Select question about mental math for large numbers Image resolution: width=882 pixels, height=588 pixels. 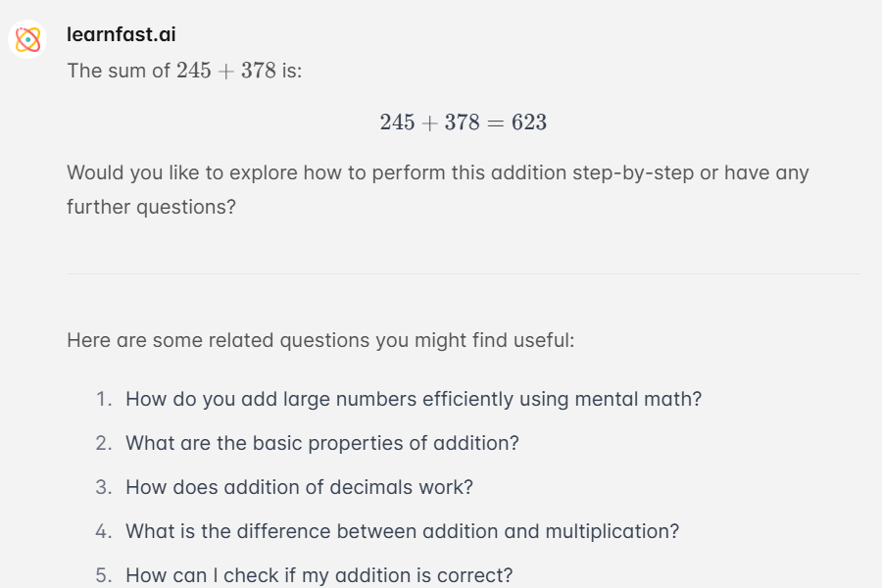pyautogui.click(x=414, y=399)
